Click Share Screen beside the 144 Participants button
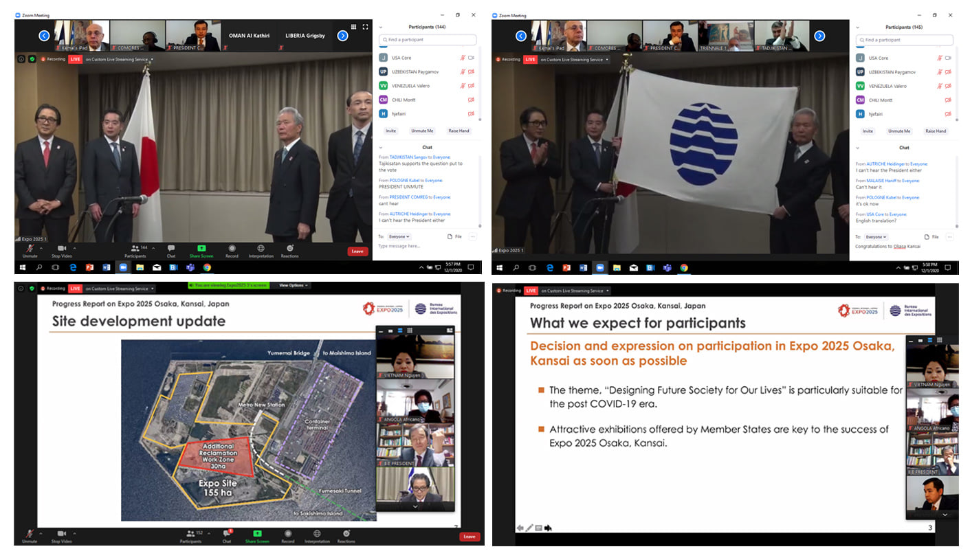The height and width of the screenshot is (560, 970). point(201,250)
